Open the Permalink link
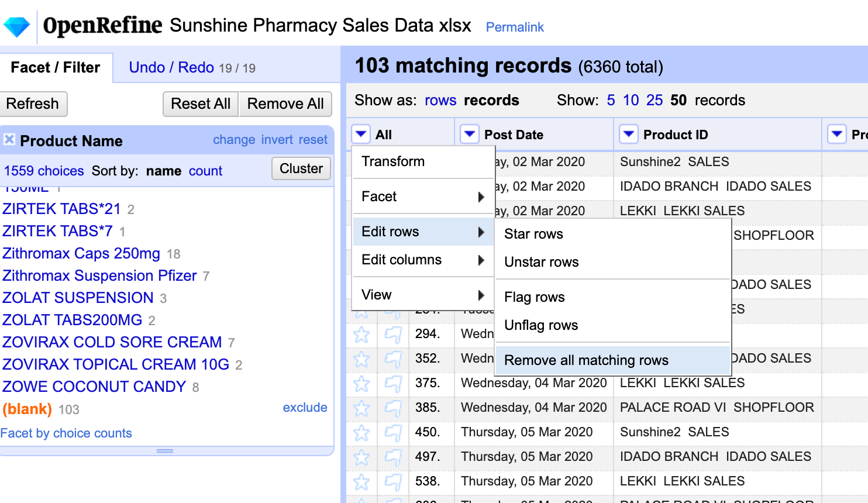 coord(515,27)
